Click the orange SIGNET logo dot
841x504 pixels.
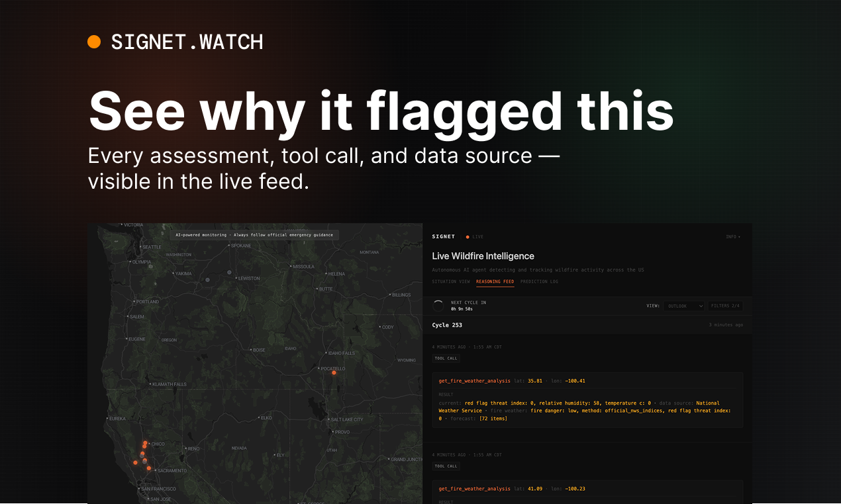point(94,41)
